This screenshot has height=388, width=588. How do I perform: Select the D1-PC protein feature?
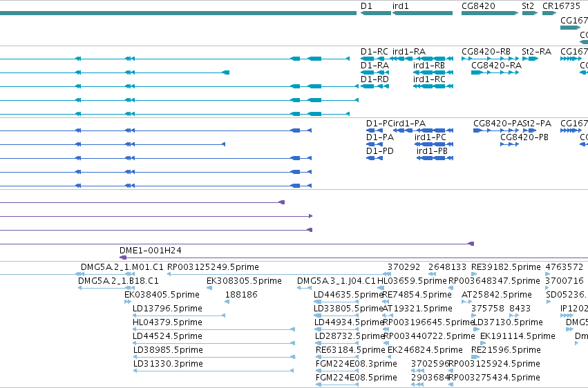click(374, 130)
